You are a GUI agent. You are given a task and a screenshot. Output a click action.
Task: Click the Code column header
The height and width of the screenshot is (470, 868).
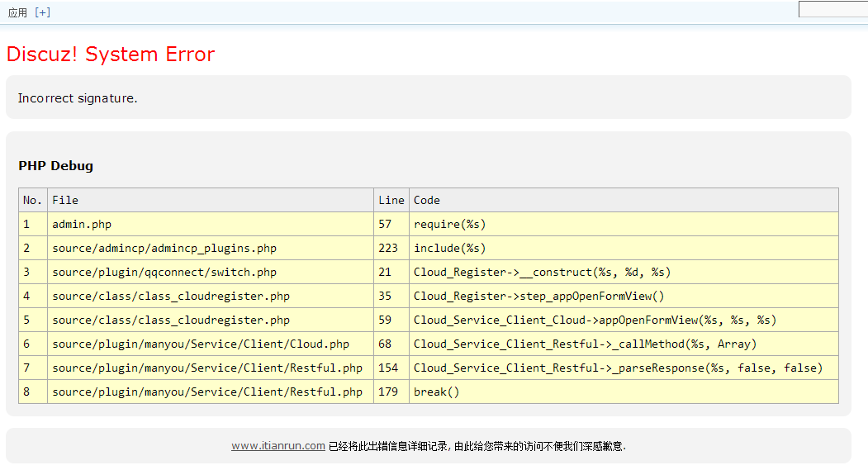(x=624, y=201)
